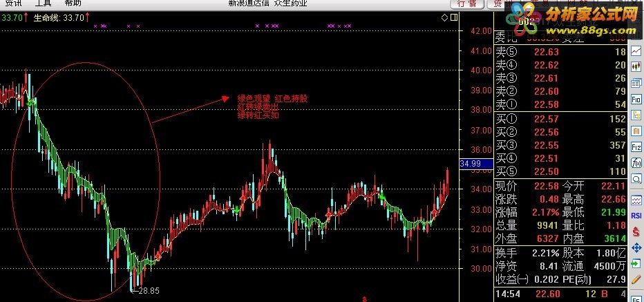644x302 pixels.
Task: Open the wave indicator chart icon
Action: point(636,200)
